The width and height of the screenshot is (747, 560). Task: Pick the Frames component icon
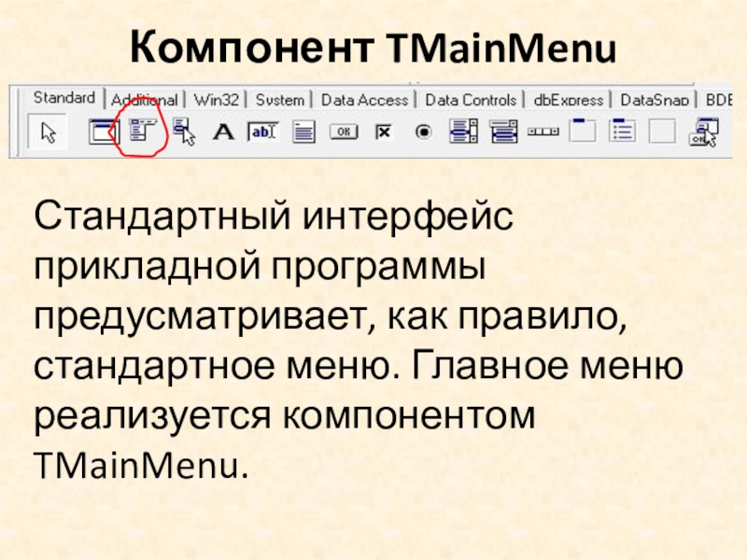pyautogui.click(x=104, y=132)
